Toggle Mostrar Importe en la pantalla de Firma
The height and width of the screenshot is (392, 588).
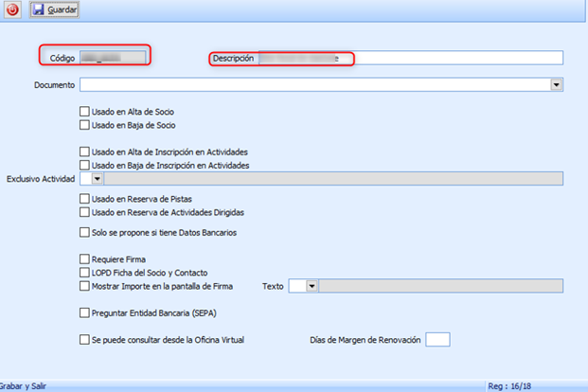(x=85, y=285)
